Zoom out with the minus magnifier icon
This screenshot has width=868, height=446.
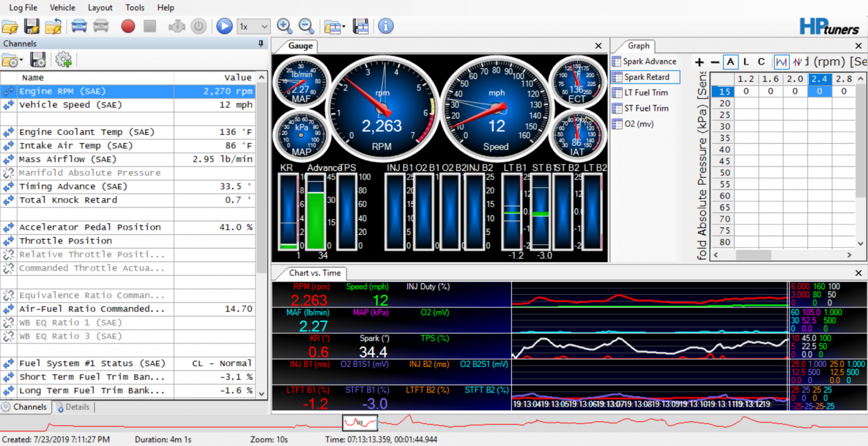coord(307,26)
